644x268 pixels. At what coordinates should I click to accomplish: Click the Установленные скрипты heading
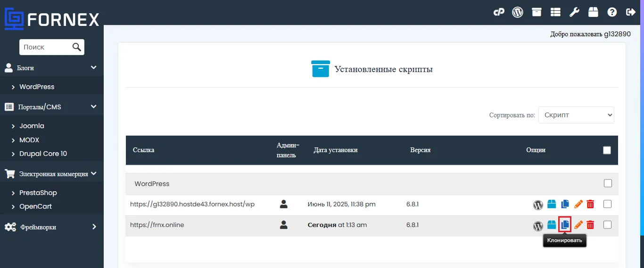(384, 69)
